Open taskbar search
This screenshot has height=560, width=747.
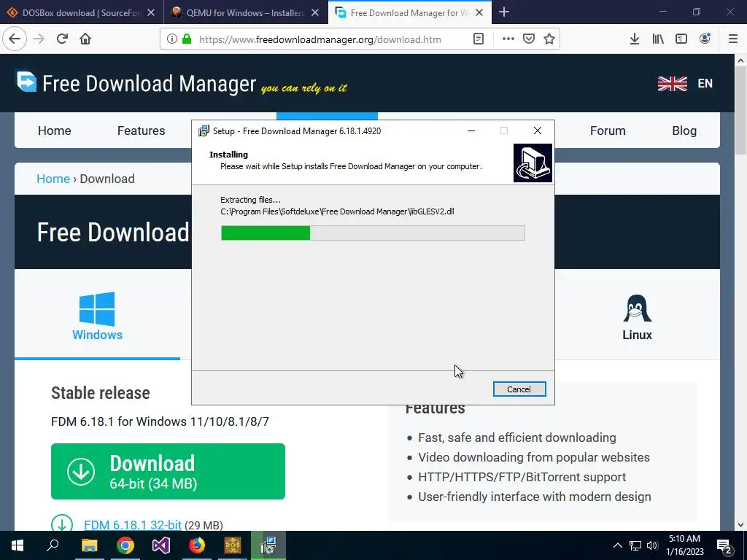53,545
